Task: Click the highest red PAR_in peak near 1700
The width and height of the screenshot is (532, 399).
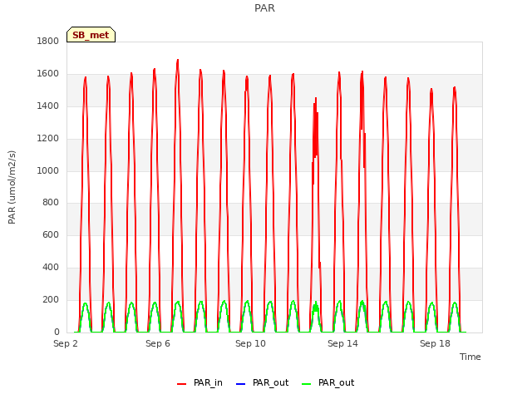Action: (x=177, y=61)
